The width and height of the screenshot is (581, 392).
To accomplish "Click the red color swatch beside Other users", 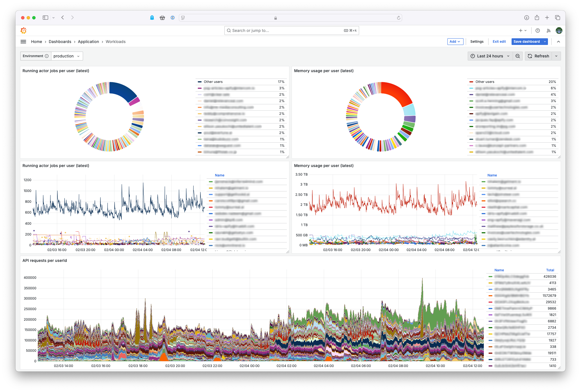I will click(x=471, y=82).
